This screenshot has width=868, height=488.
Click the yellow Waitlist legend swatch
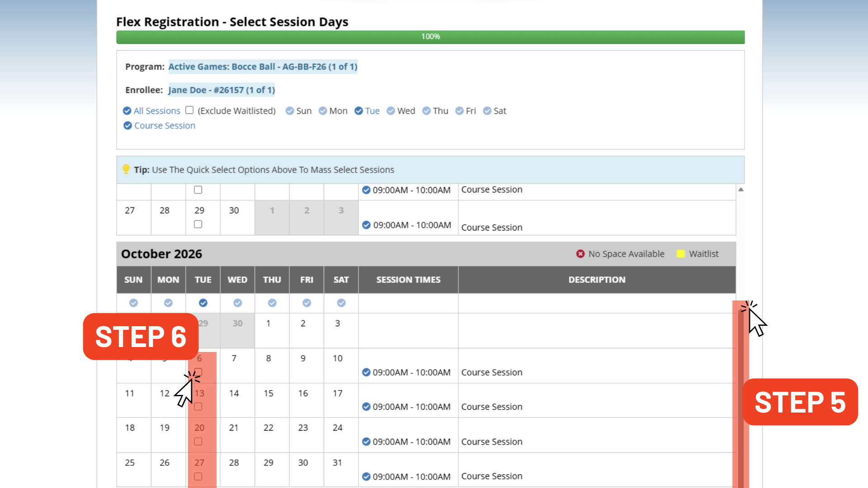coord(680,254)
